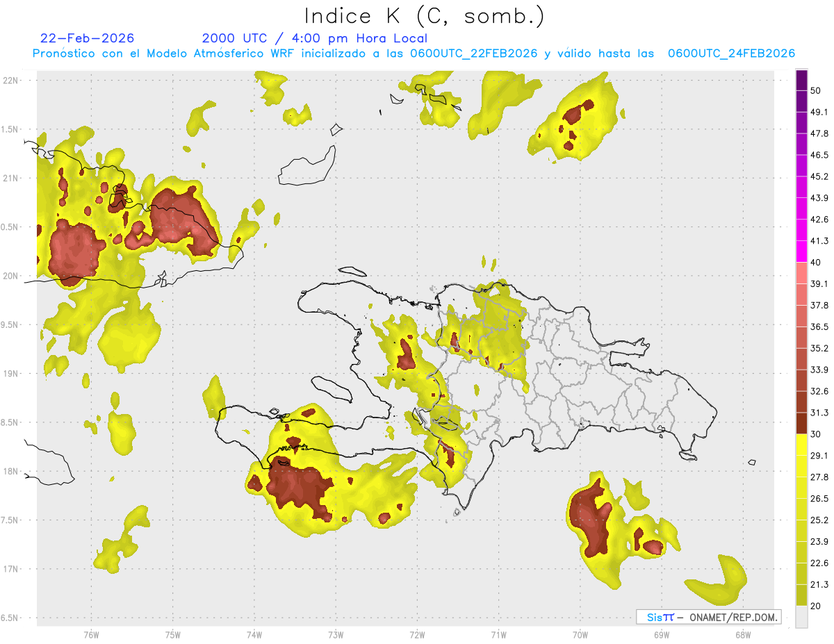This screenshot has height=644, width=834.
Task: Select the '17N' latitude axis label
Action: [11, 569]
